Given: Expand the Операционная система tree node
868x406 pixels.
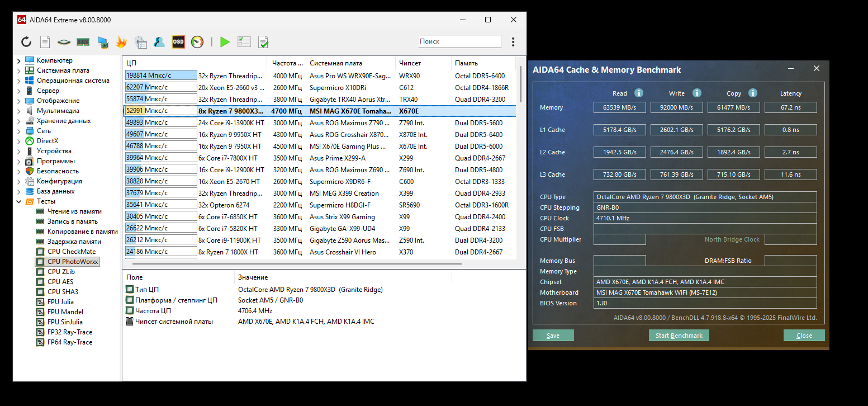Looking at the screenshot, I should 19,81.
